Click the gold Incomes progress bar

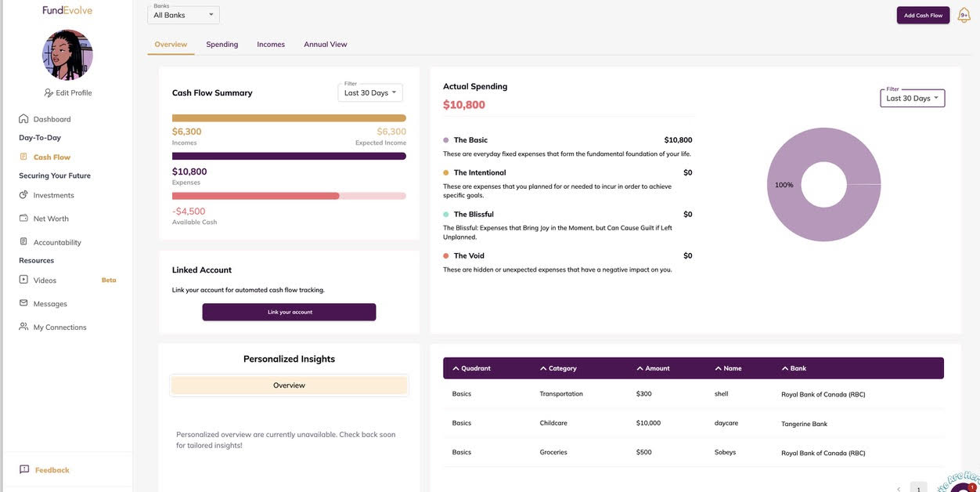289,118
